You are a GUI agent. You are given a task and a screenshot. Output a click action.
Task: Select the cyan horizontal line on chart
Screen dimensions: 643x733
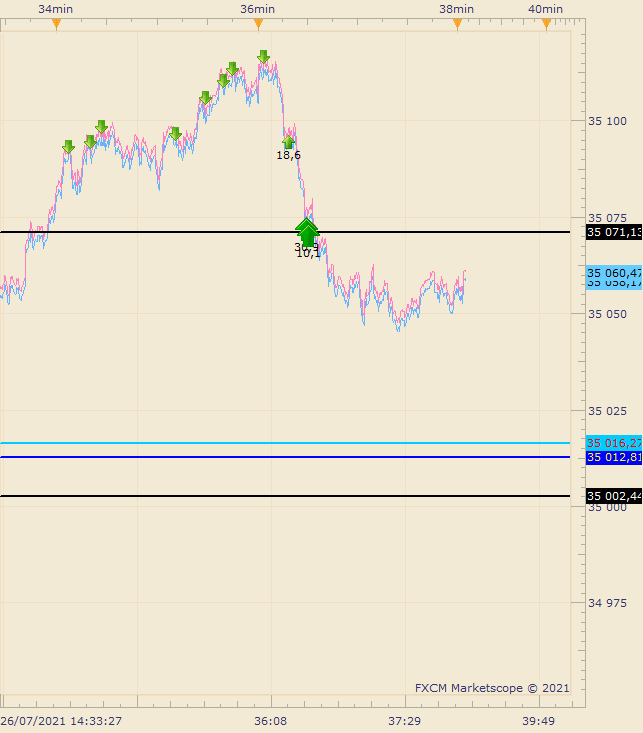[285, 442]
